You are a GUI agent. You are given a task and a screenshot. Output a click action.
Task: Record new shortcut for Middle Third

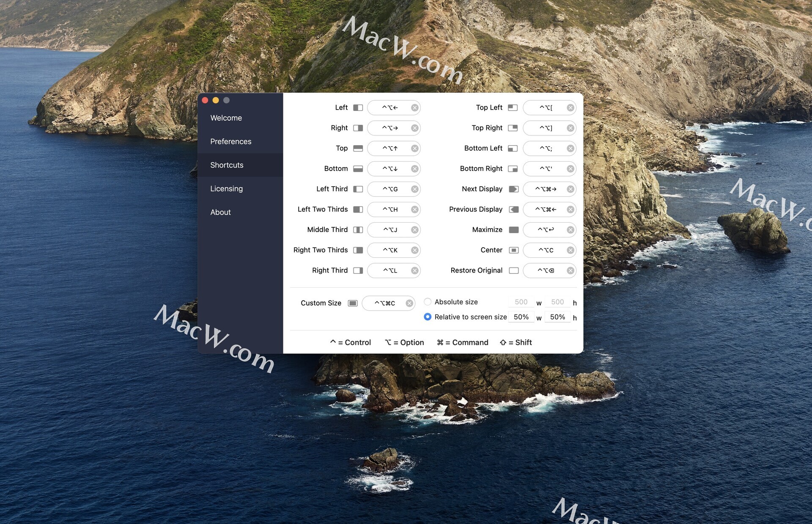pos(390,230)
